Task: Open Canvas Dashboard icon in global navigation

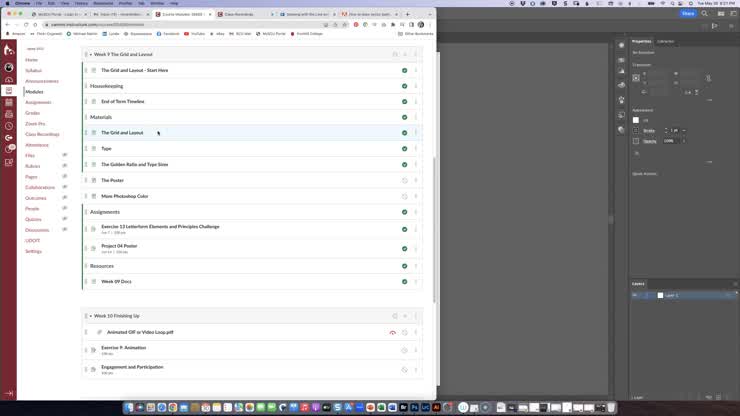Action: [8, 79]
